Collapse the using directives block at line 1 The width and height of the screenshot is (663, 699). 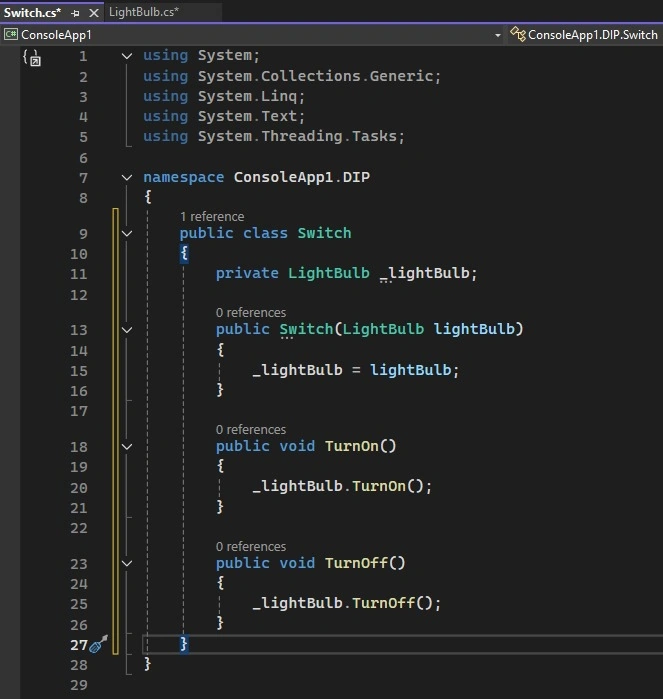coord(127,56)
